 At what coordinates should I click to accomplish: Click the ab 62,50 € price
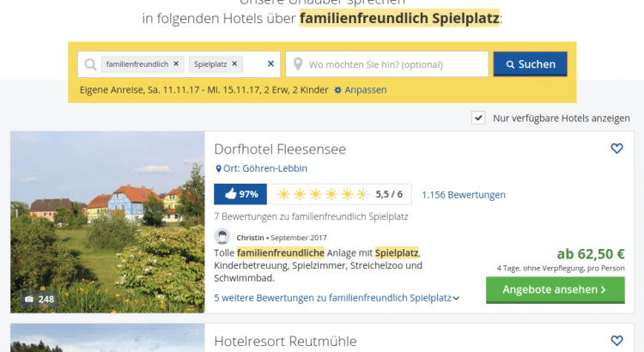[590, 254]
